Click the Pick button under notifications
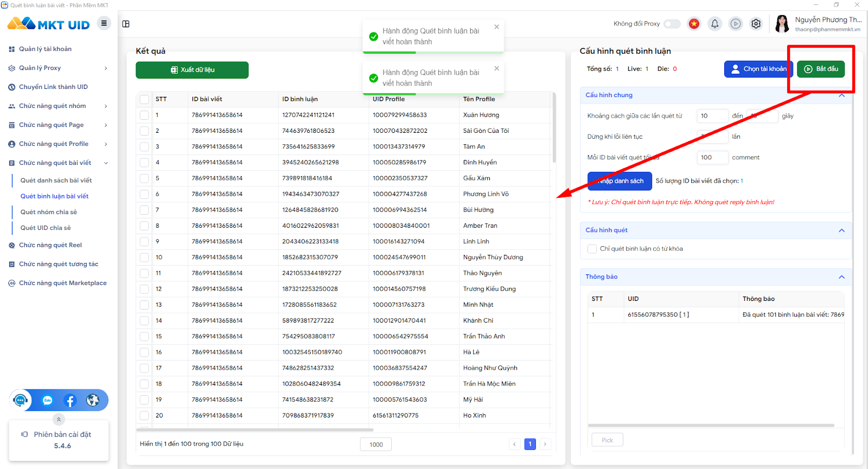This screenshot has height=469, width=868. 607,440
